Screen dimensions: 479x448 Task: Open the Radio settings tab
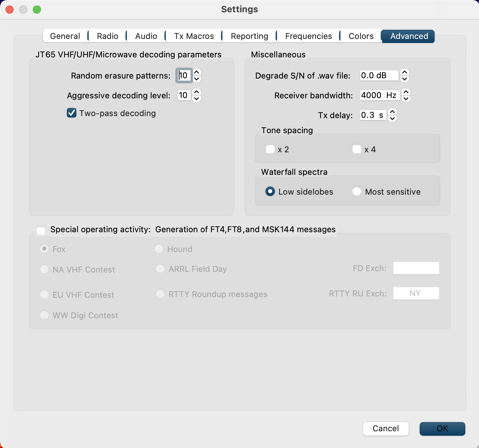pos(107,36)
